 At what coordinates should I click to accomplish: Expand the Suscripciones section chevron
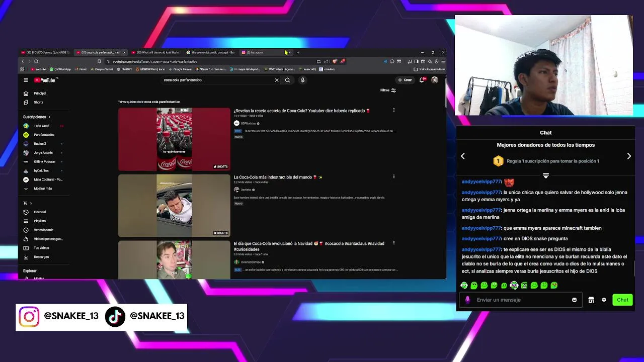[49, 117]
